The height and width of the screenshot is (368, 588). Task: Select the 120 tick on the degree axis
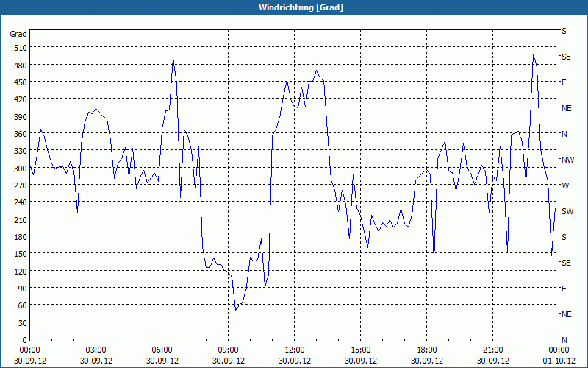point(21,271)
